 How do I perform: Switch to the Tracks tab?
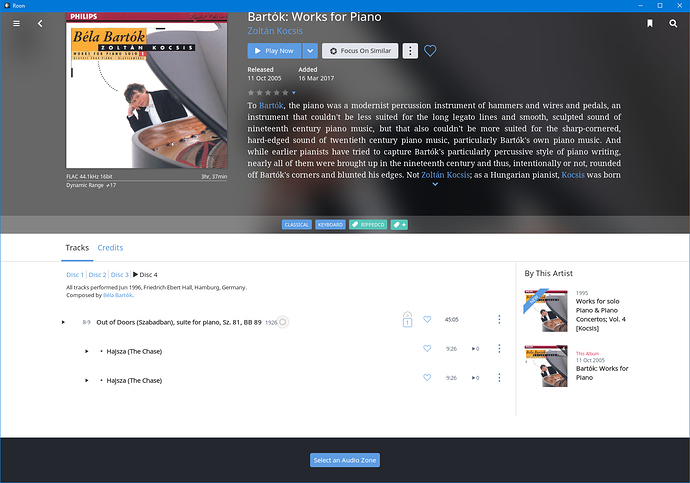coord(77,248)
